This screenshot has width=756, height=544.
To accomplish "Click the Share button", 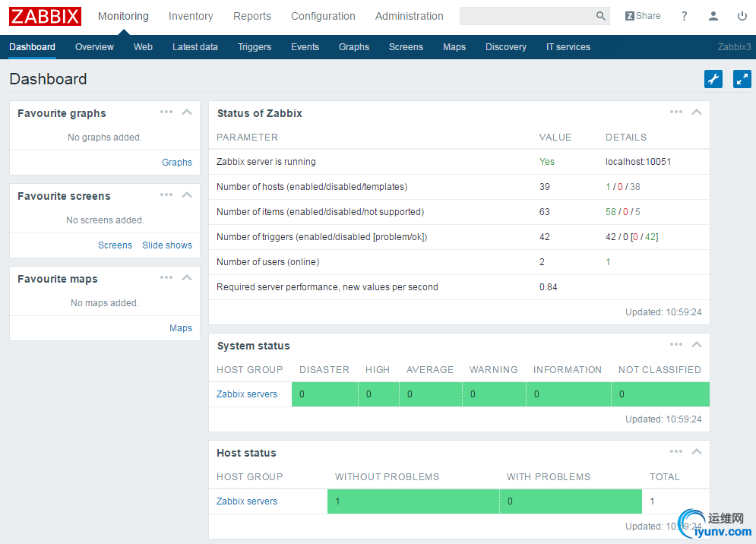I will (x=643, y=16).
